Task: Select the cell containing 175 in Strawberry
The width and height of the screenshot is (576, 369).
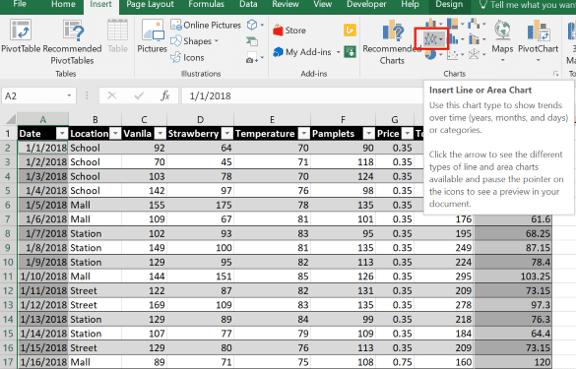Action: coord(200,205)
